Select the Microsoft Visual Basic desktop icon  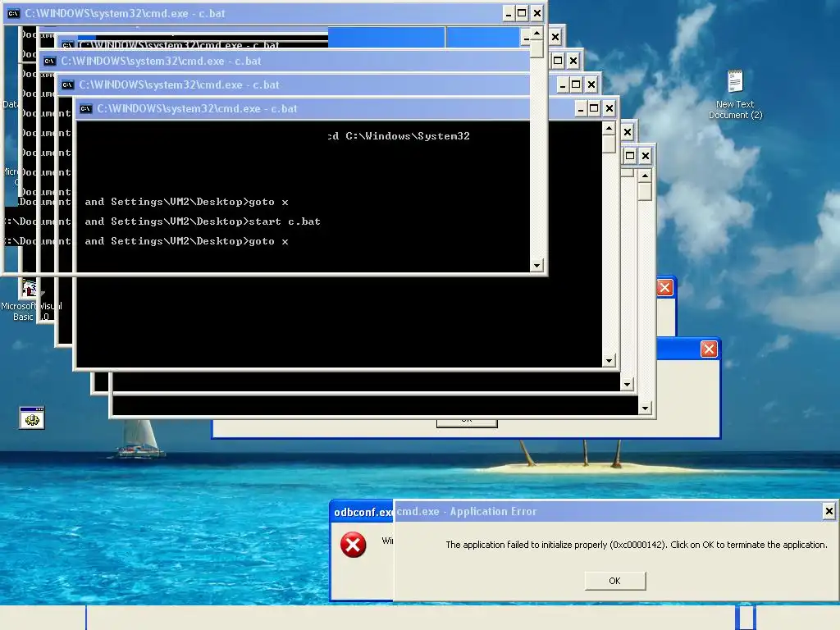point(30,300)
